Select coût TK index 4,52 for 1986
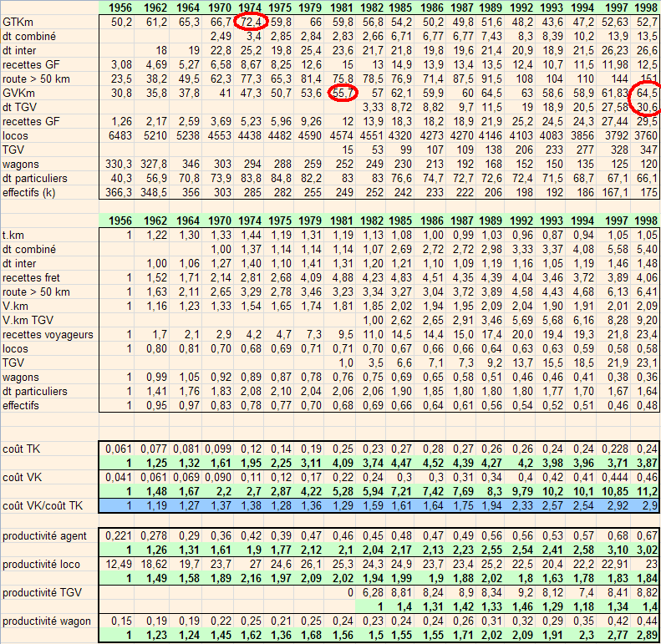This screenshot has height=644, width=661. point(433,464)
